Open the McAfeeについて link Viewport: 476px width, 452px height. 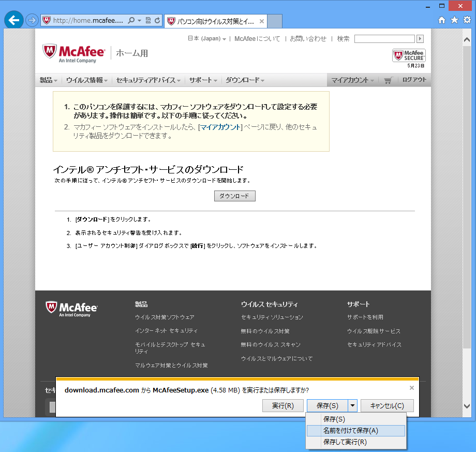click(x=257, y=39)
